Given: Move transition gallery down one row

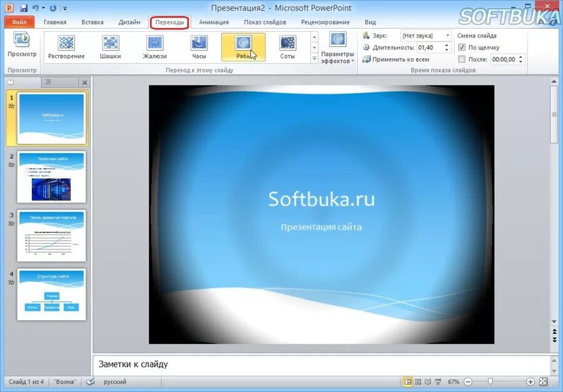Looking at the screenshot, I should click(314, 48).
